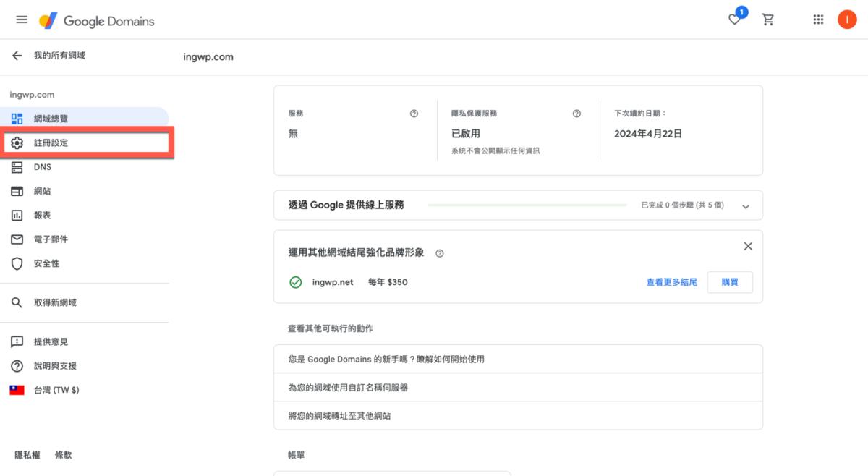The image size is (868, 476).
Task: Click the 註冊設定 gear icon
Action: pyautogui.click(x=17, y=143)
